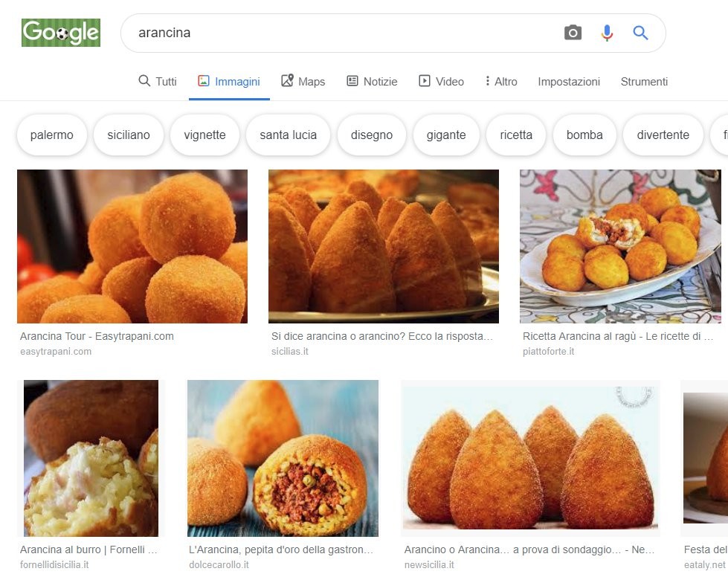Open the Maps tab
Viewport: 728px width, 577px height.
(303, 82)
